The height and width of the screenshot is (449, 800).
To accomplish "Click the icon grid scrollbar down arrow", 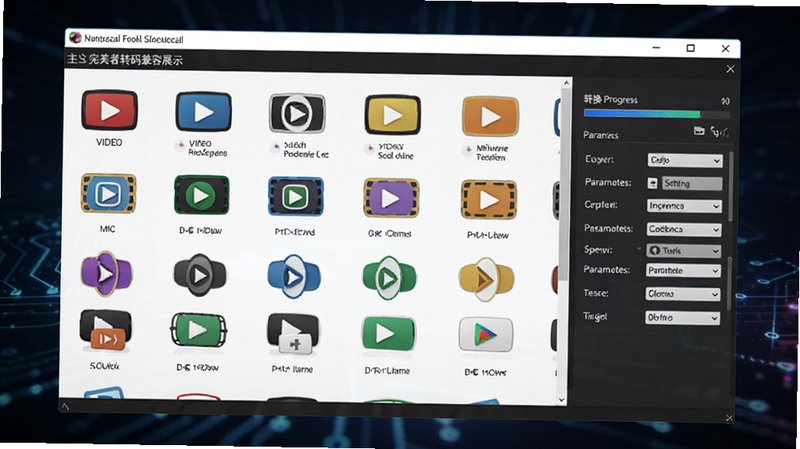I will click(562, 400).
